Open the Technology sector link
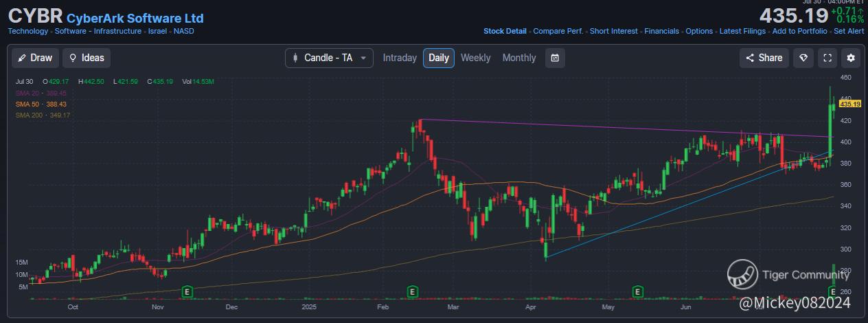Viewport: 868px width, 323px height. [x=28, y=31]
